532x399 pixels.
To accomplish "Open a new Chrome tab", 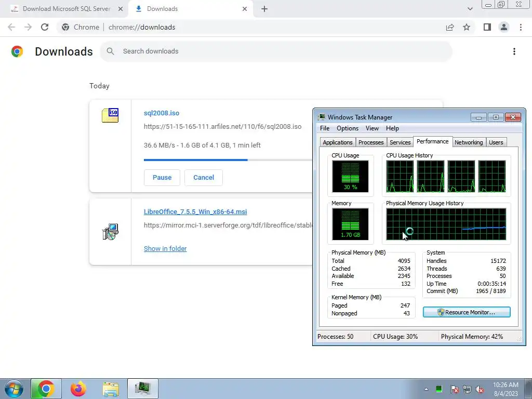I will pyautogui.click(x=264, y=9).
